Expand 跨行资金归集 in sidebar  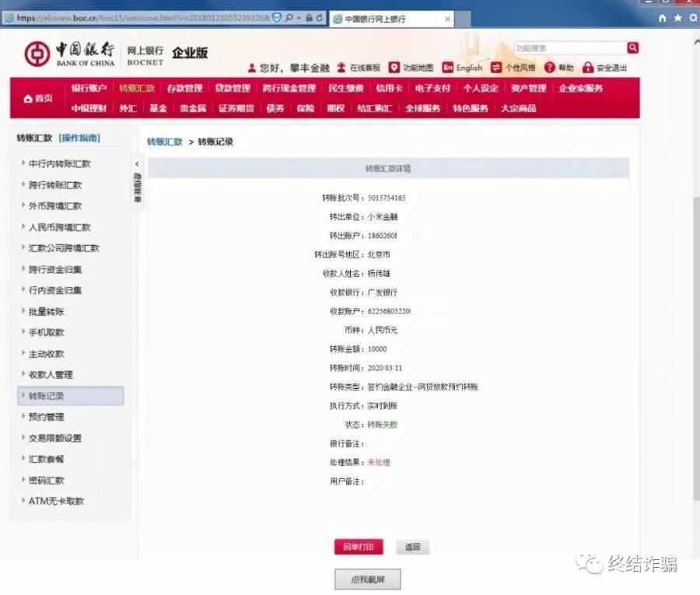pos(55,269)
